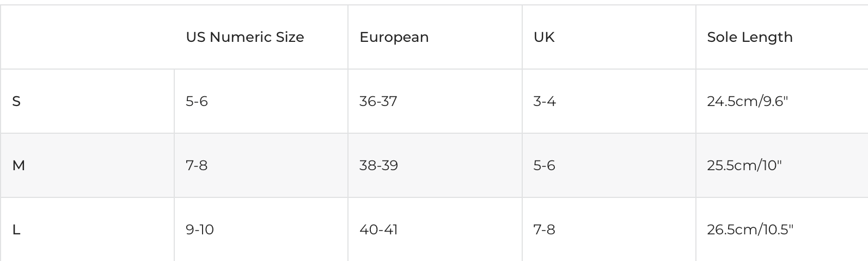Click the empty top-left header cell
This screenshot has height=261, width=868.
click(87, 37)
